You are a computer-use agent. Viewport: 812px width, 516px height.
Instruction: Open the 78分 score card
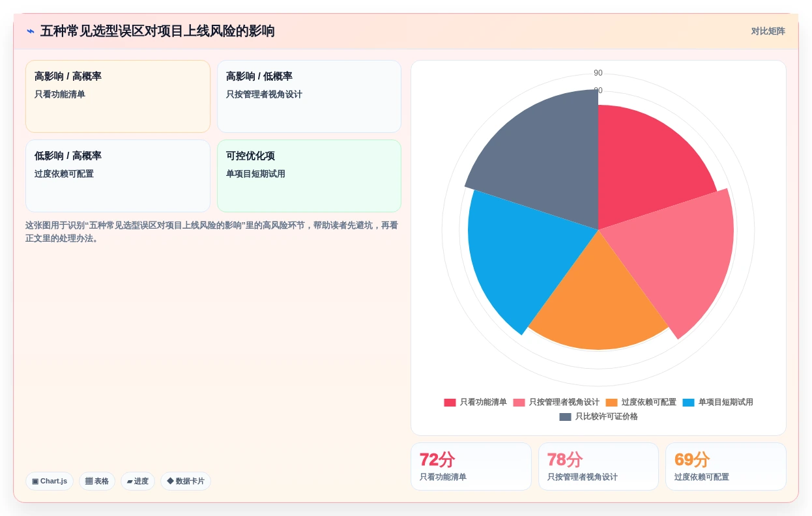pos(598,466)
